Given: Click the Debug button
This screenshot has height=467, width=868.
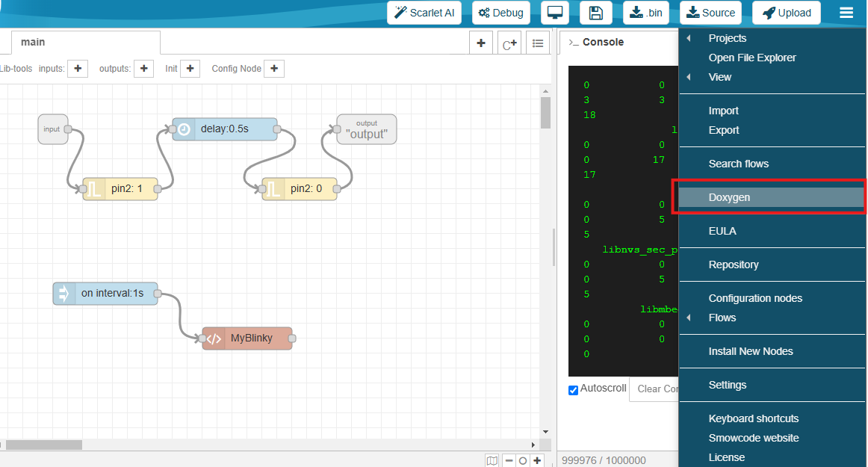Looking at the screenshot, I should pyautogui.click(x=501, y=13).
